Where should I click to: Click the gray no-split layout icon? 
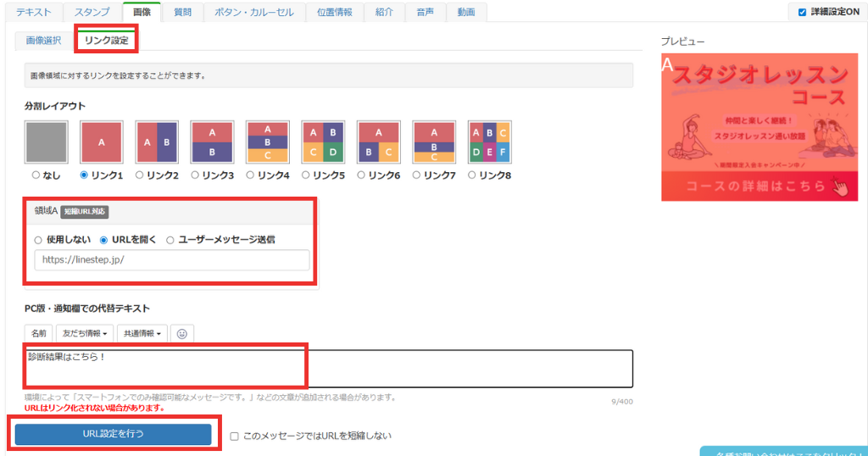tap(46, 142)
